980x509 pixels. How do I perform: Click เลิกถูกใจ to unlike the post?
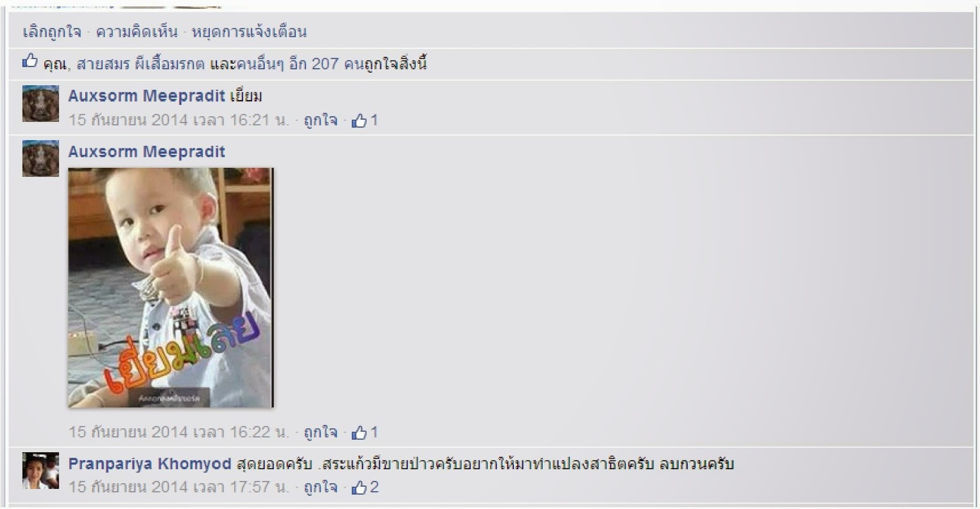point(52,31)
